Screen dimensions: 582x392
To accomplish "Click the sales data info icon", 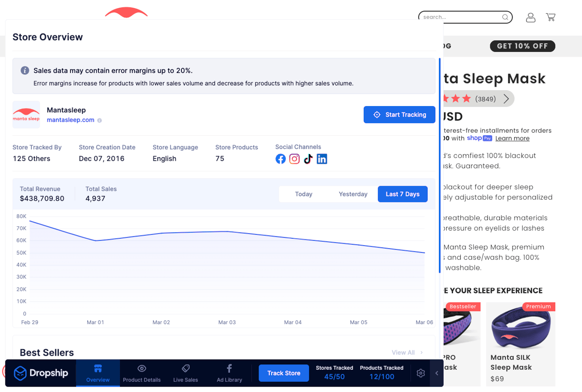I will (x=25, y=70).
